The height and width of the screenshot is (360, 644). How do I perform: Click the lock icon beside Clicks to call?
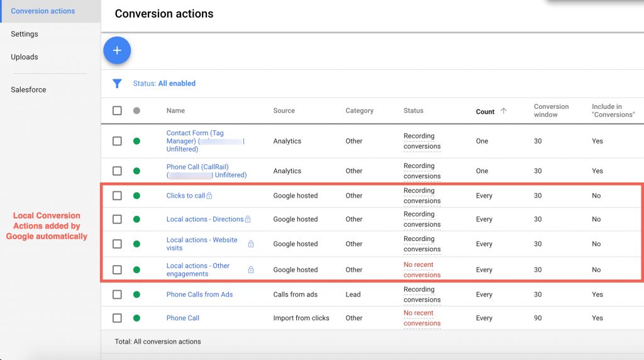click(209, 196)
